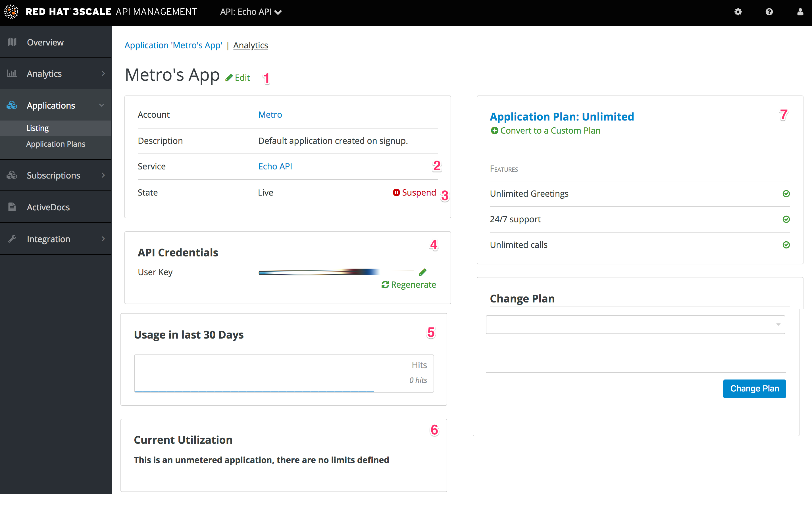Select Application Plans in sidebar submenu
The width and height of the screenshot is (812, 506).
pos(55,144)
